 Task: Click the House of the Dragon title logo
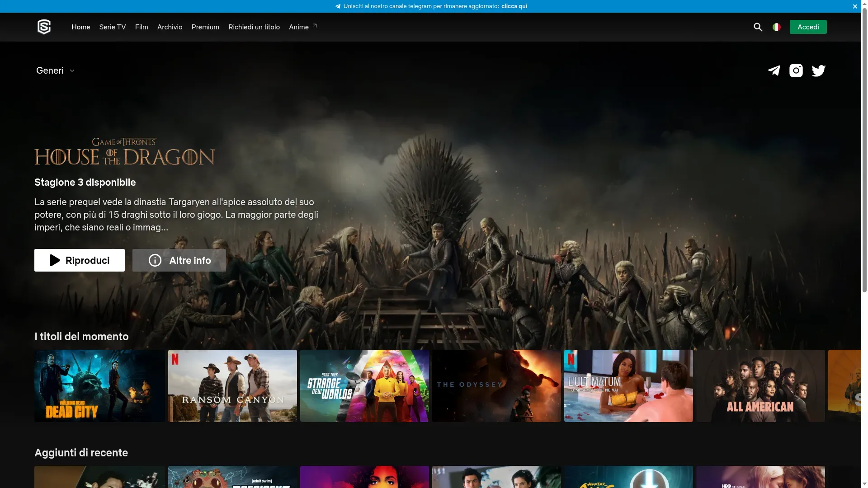125,151
